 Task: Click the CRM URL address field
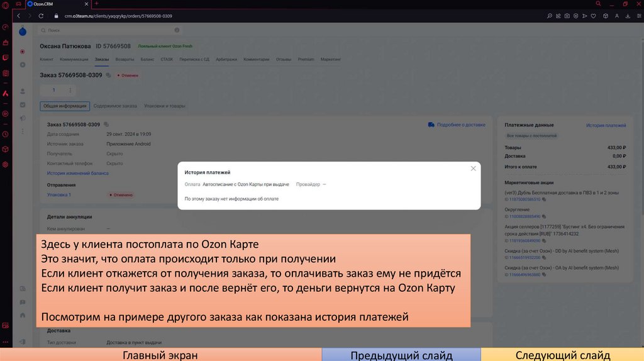pyautogui.click(x=118, y=16)
